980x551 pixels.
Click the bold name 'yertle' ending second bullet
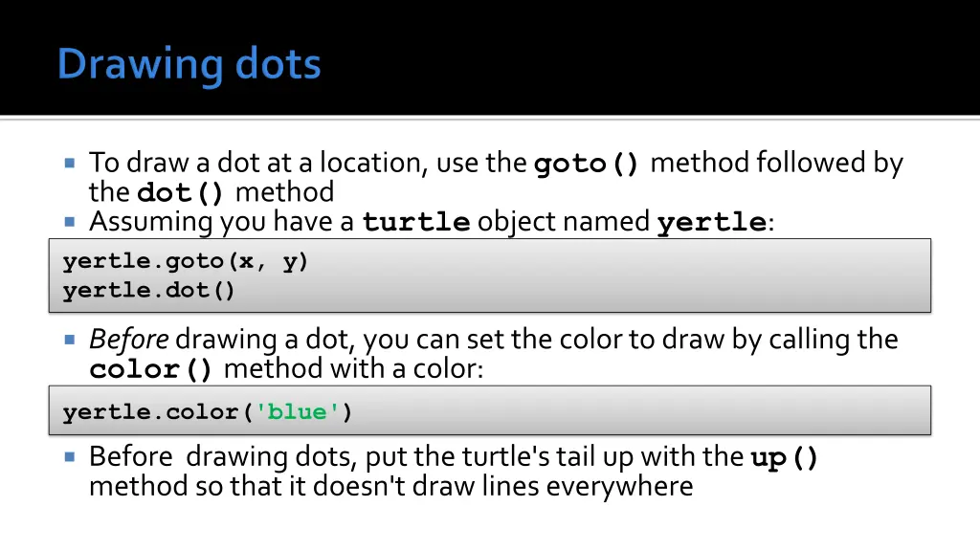(x=712, y=223)
